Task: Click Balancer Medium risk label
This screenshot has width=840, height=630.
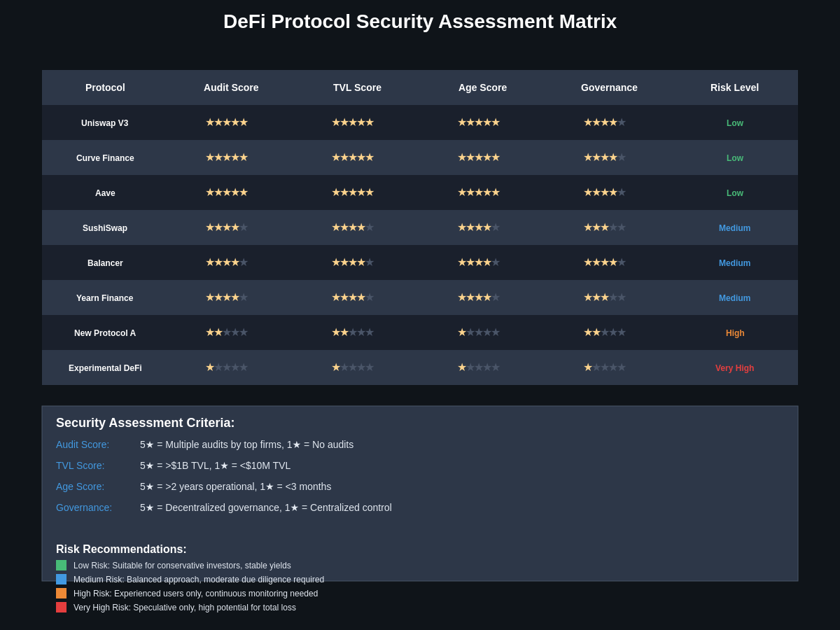Action: point(735,263)
